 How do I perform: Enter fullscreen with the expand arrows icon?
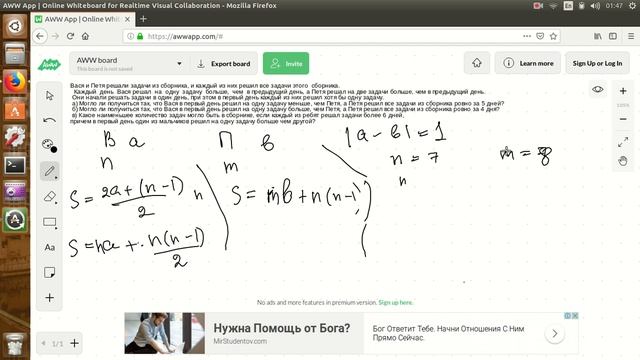pos(623,142)
